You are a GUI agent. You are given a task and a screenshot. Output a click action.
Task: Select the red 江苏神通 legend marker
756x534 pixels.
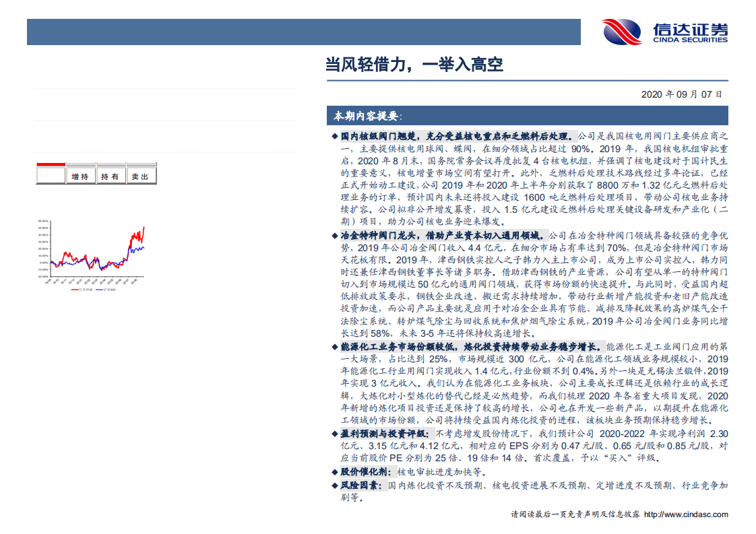(x=75, y=290)
